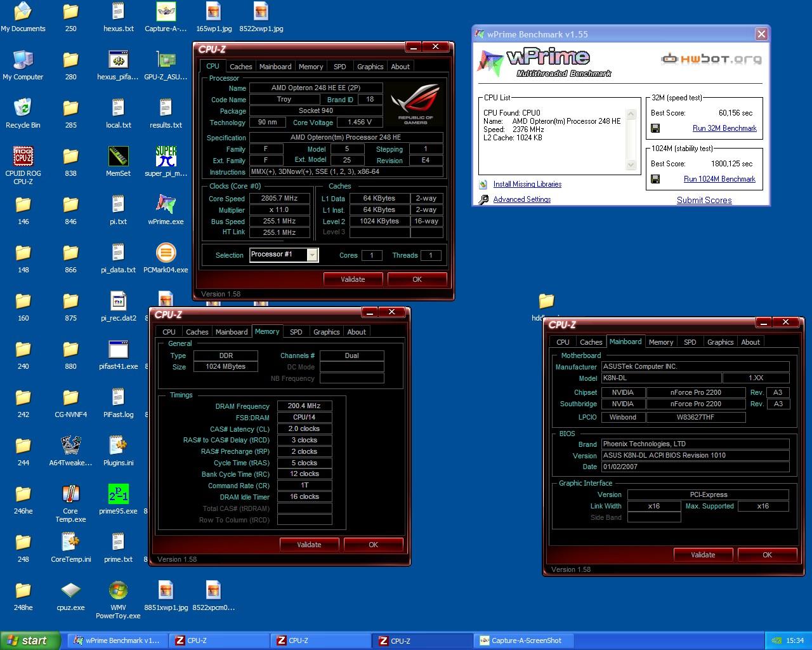Click OK in CPU-Z Memory window
The image size is (812, 650).
point(373,545)
